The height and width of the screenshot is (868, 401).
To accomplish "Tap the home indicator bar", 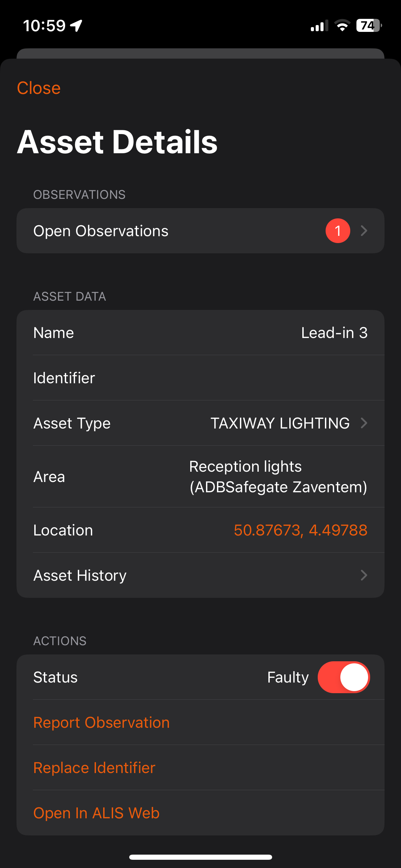I will [x=200, y=857].
